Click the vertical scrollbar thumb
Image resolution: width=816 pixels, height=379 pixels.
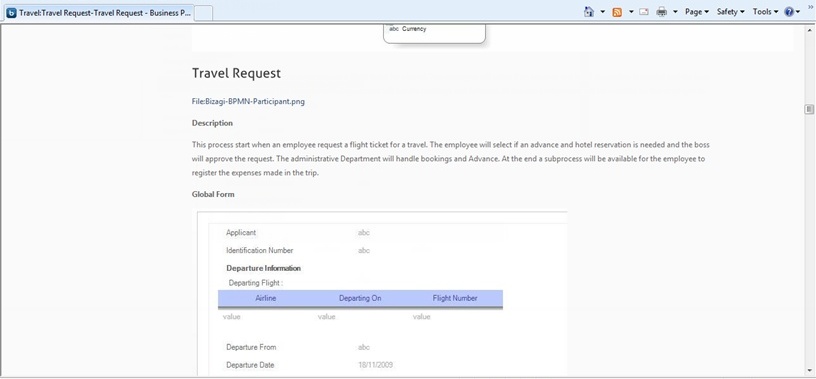809,109
